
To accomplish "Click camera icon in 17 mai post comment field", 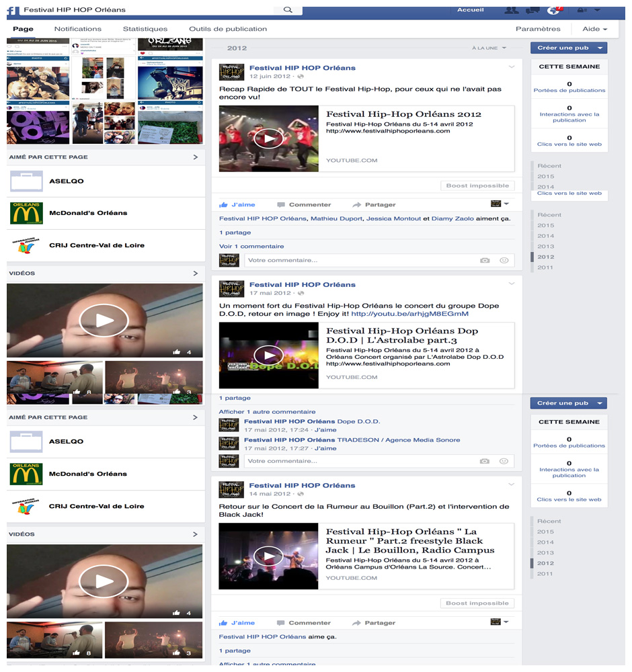I will [x=485, y=462].
